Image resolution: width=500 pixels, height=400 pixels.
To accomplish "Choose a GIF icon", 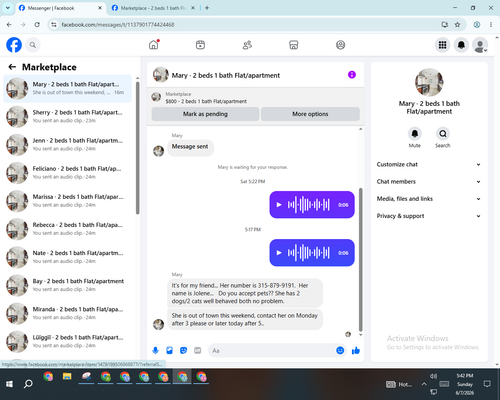I will coord(198,350).
